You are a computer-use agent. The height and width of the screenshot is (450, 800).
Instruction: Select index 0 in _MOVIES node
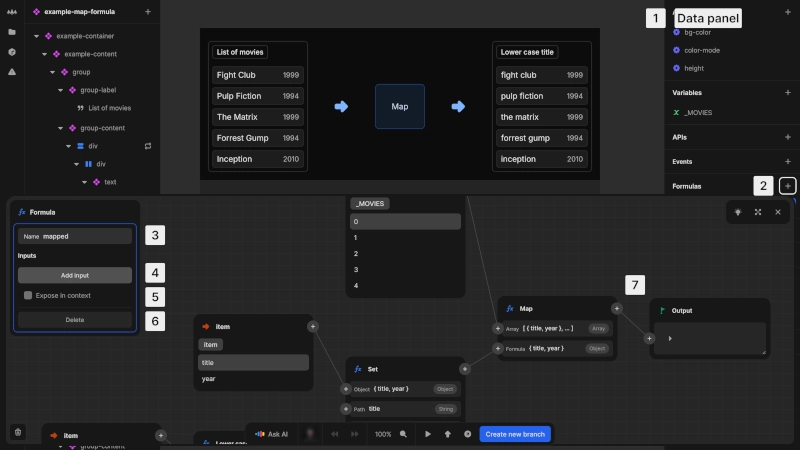pos(406,221)
